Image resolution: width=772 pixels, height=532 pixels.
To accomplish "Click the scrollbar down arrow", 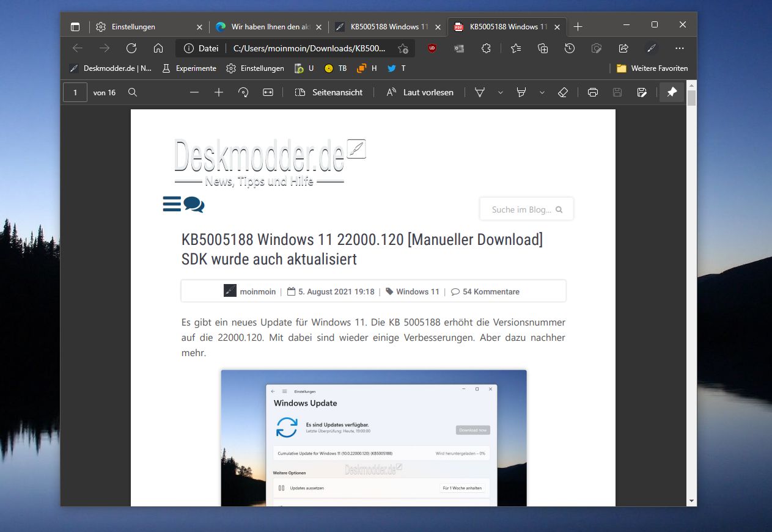I will coord(691,501).
